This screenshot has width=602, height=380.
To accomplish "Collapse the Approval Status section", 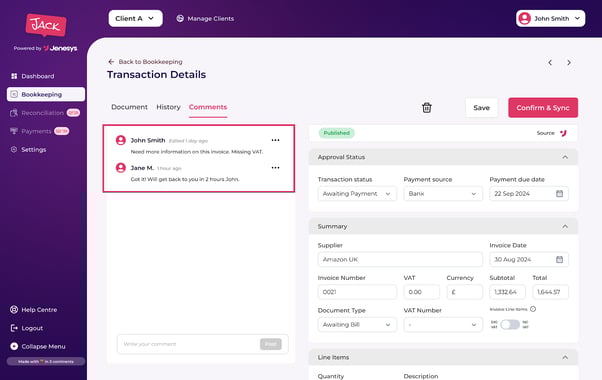I will coord(565,157).
